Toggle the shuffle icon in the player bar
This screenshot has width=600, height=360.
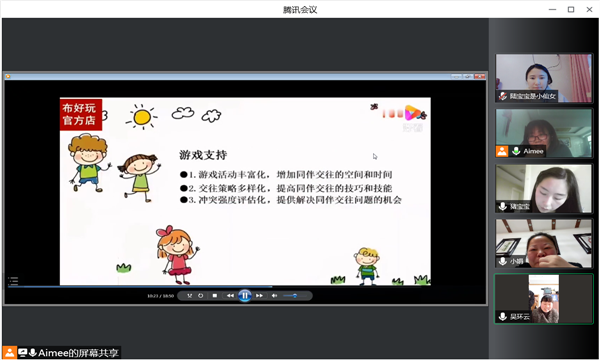click(x=189, y=296)
